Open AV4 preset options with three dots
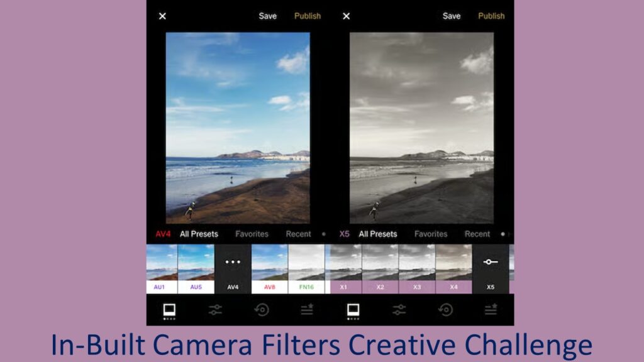The width and height of the screenshot is (644, 362). click(x=233, y=262)
